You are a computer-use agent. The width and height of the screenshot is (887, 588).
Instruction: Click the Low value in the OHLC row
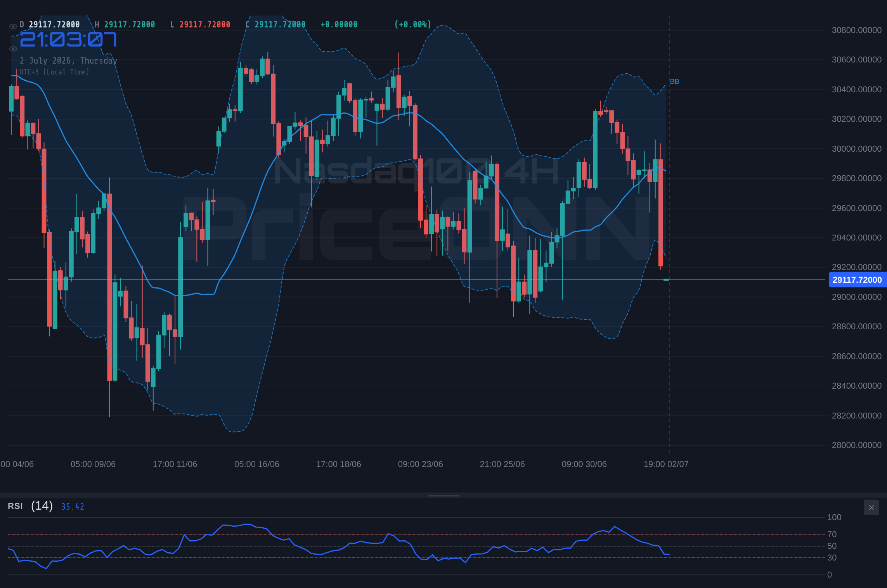204,24
